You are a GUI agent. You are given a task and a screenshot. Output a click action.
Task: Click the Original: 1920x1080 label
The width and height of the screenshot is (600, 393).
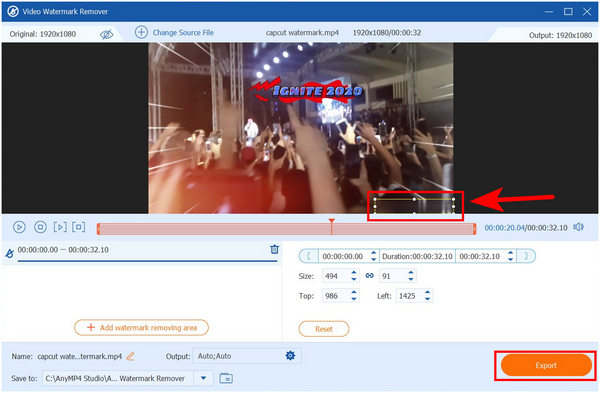coord(43,34)
